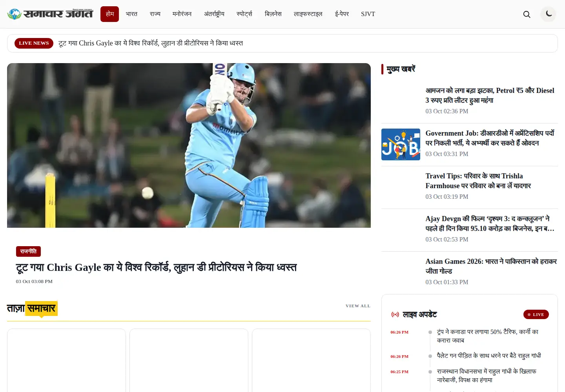Click the LIVE NEWS badge

(x=34, y=43)
